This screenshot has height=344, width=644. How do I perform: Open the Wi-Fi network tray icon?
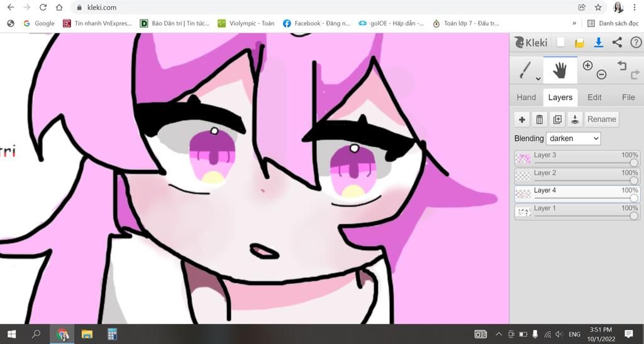[x=548, y=334]
